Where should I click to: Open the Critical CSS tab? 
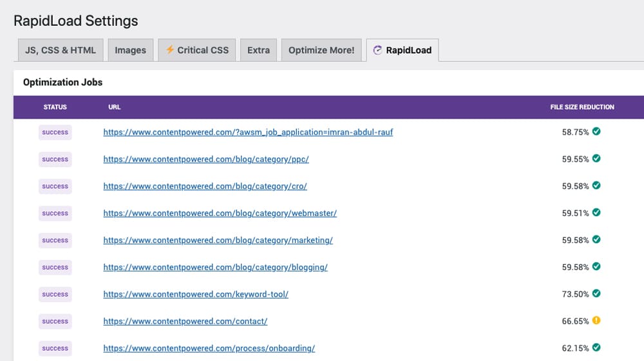(x=196, y=50)
